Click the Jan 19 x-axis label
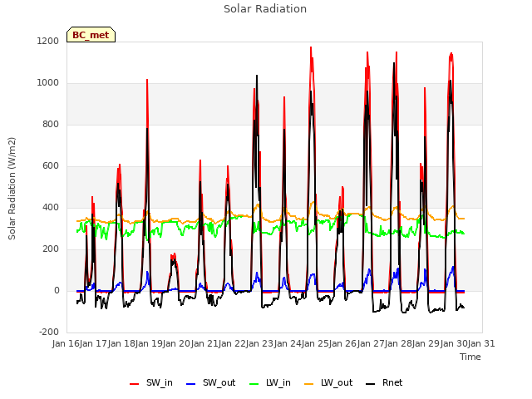The width and height of the screenshot is (532, 399). 150,343
